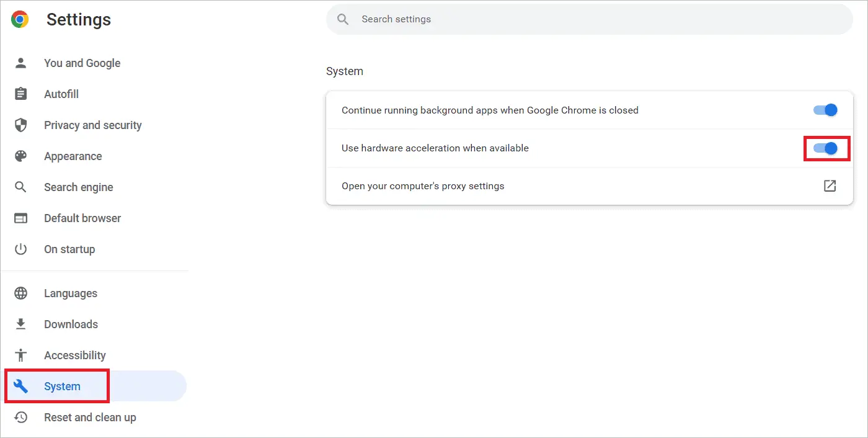Click the Accessibility person icon
Screen dimensions: 868x438
point(20,355)
